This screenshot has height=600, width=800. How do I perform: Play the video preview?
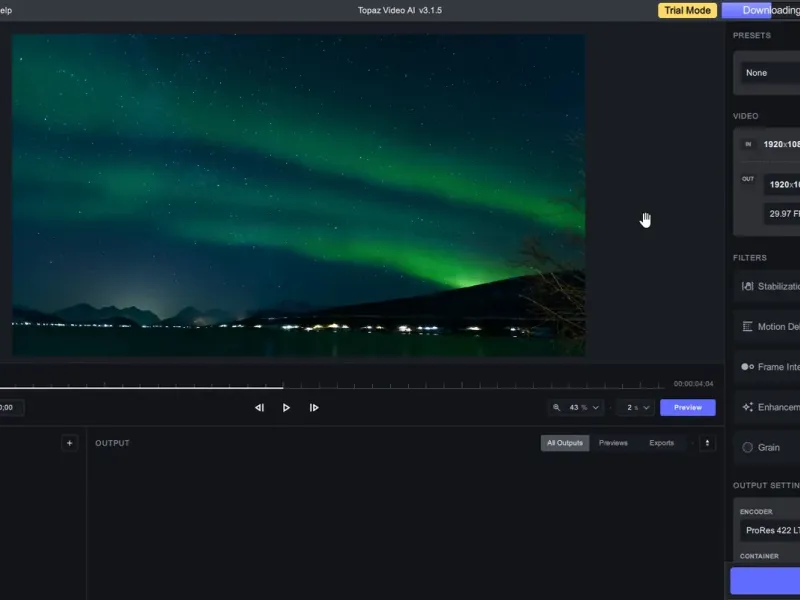point(286,408)
